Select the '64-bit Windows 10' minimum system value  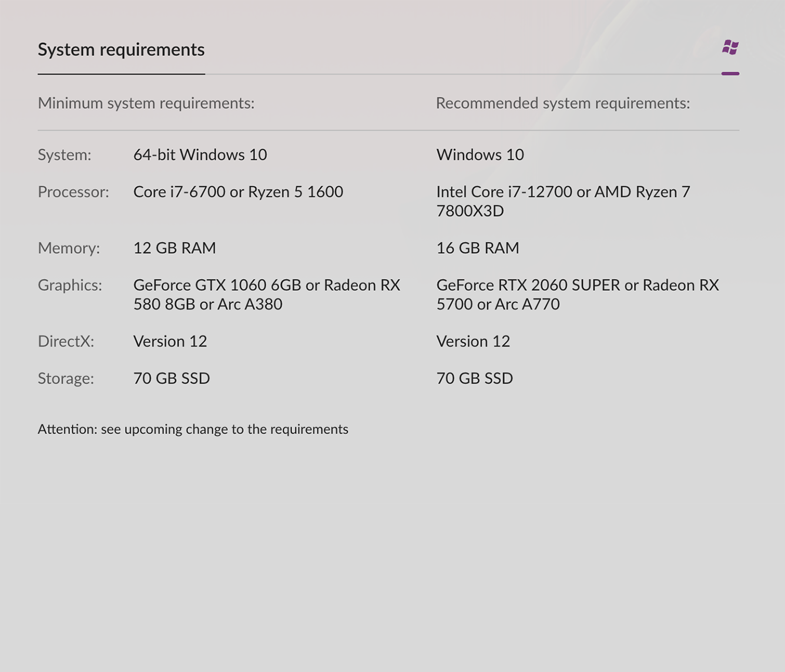click(x=200, y=154)
